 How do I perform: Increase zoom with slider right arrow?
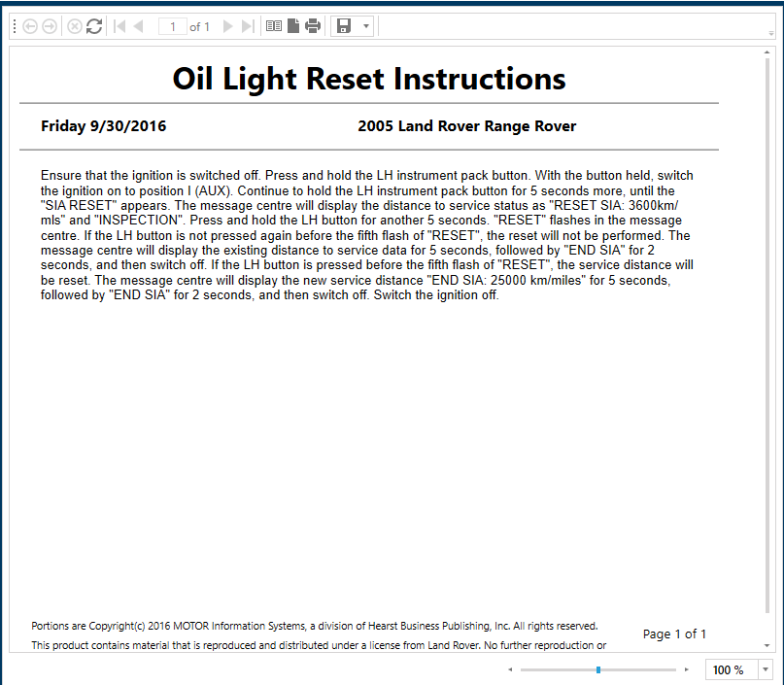pos(687,669)
